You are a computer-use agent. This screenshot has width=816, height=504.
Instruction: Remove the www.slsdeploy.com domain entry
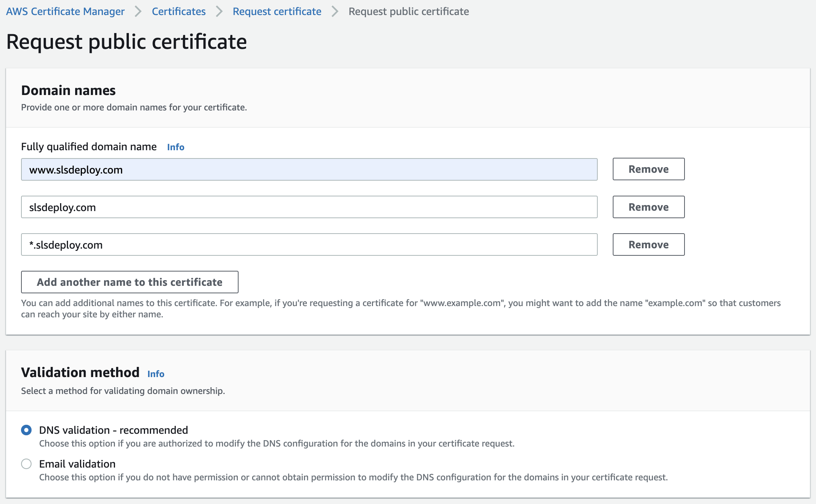point(648,169)
